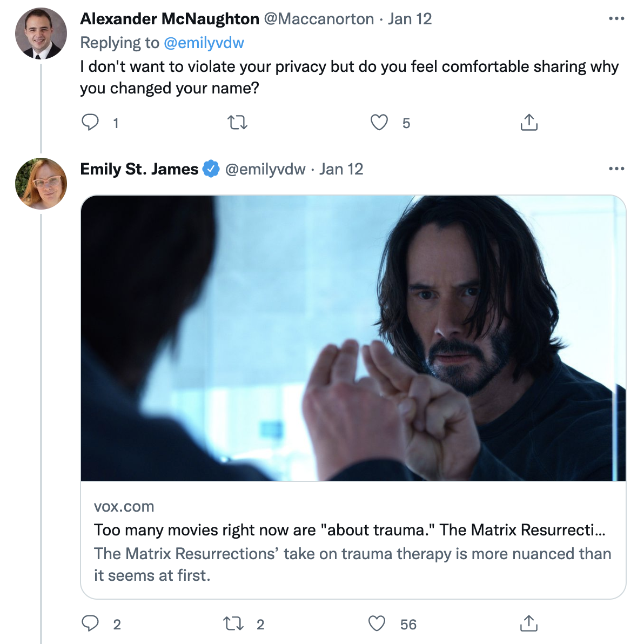644x644 pixels.
Task: Like Emily St. James's tweet
Action: click(377, 624)
